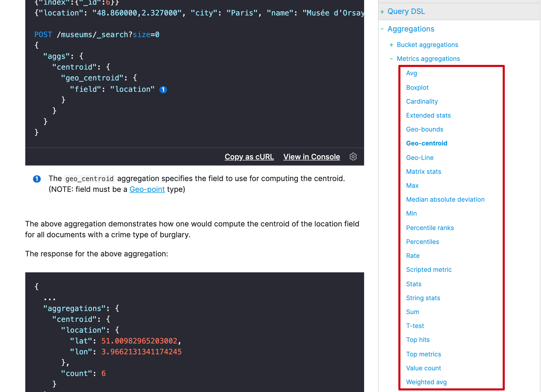Open the Geo-bounds aggregation page
The image size is (541, 392).
pos(424,129)
